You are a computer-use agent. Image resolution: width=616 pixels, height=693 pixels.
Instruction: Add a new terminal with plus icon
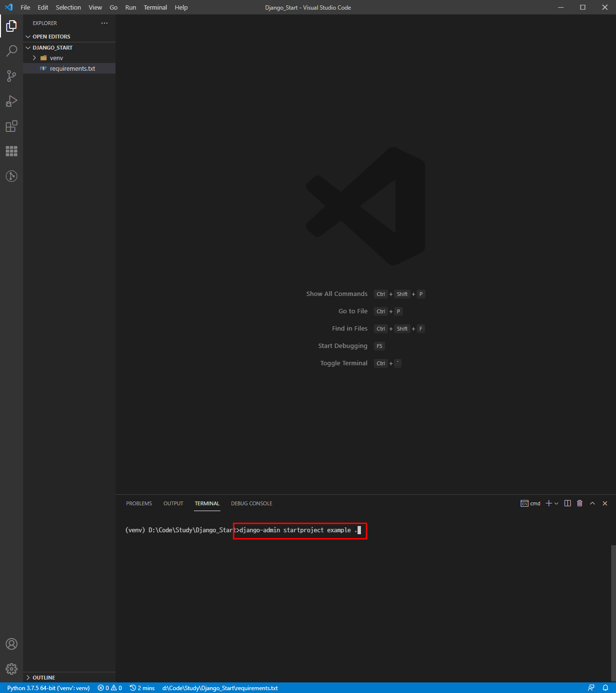[549, 503]
